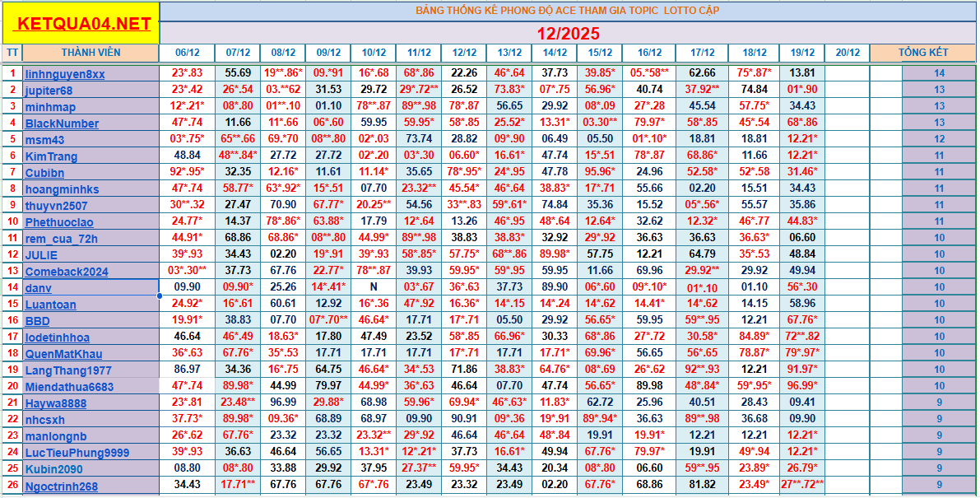Viewport: 980px width, 498px height.
Task: Click the BBD member link
Action: point(38,321)
